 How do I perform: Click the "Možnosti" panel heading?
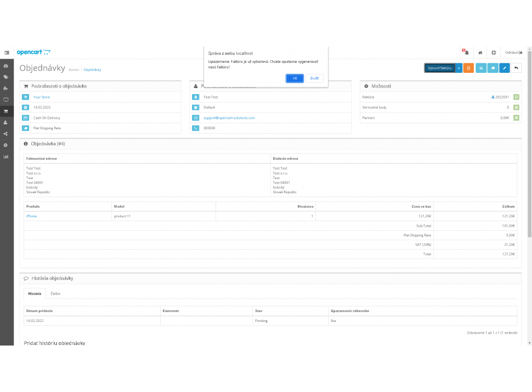point(381,86)
